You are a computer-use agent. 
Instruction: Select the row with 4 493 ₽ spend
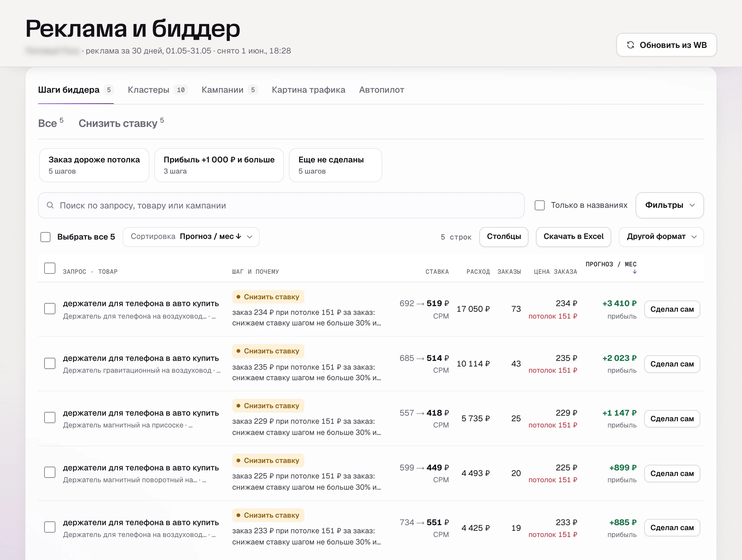coord(50,472)
